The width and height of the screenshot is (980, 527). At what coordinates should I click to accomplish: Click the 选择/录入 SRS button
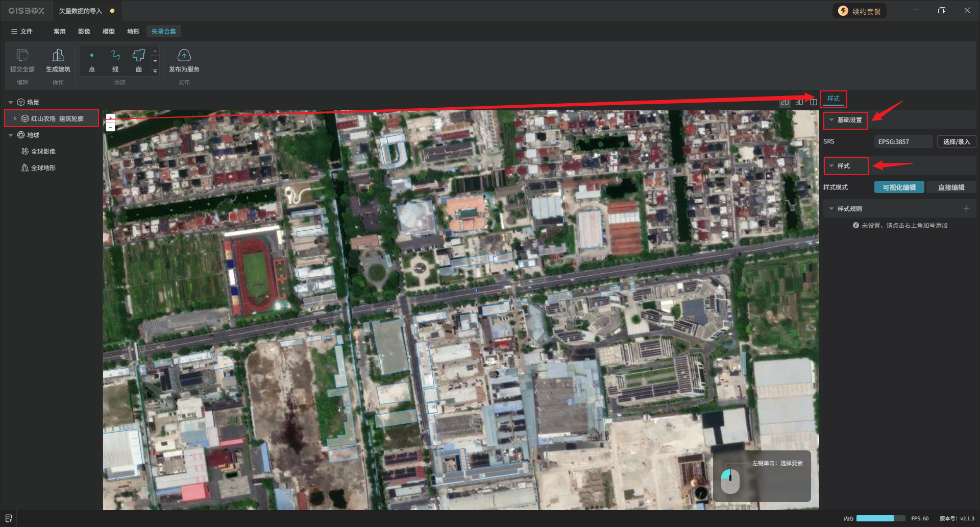coord(956,141)
